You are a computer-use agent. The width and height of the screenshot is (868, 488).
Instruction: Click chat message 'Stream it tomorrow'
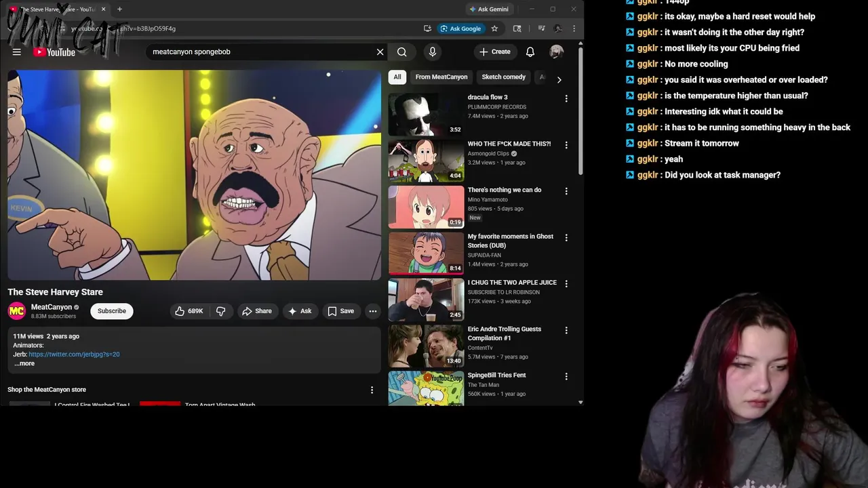pos(702,143)
